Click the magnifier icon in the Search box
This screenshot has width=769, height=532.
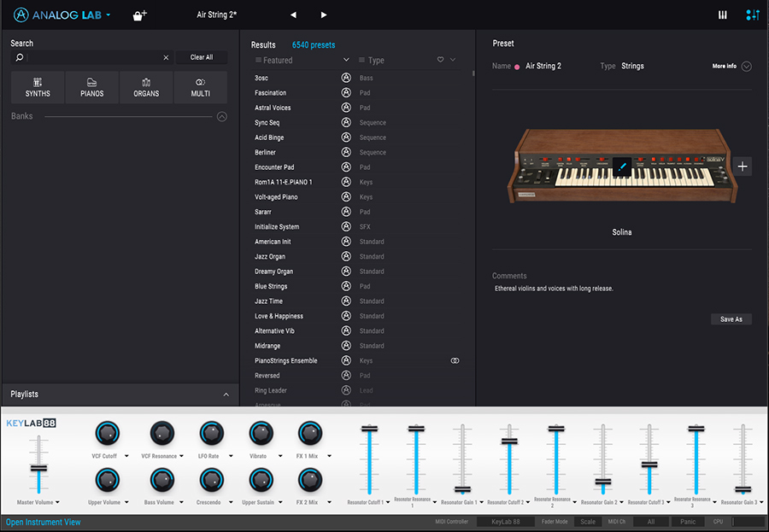20,57
